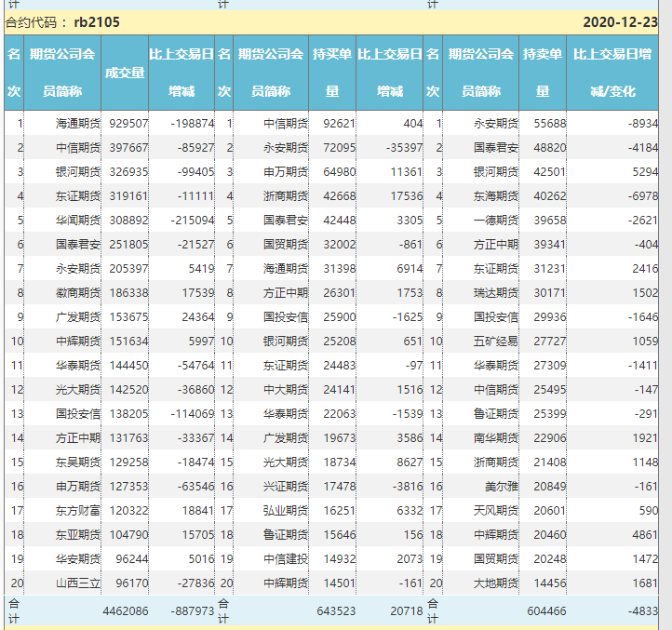The image size is (672, 630).
Task: Click total short change -4833
Action: (x=643, y=611)
